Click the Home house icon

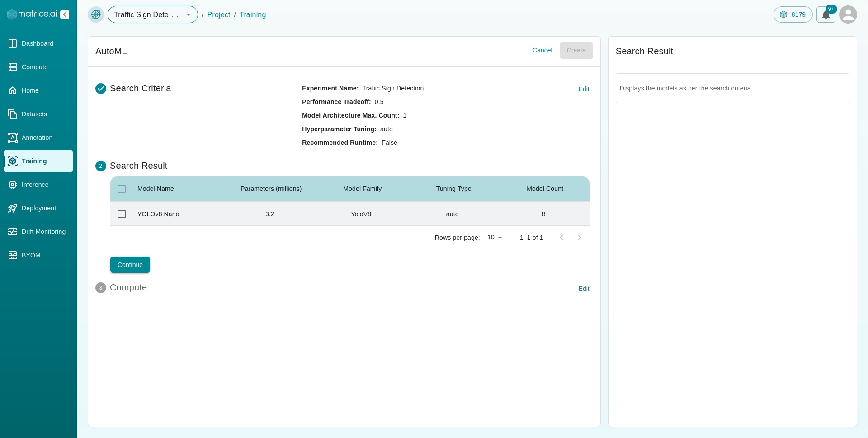pyautogui.click(x=13, y=90)
